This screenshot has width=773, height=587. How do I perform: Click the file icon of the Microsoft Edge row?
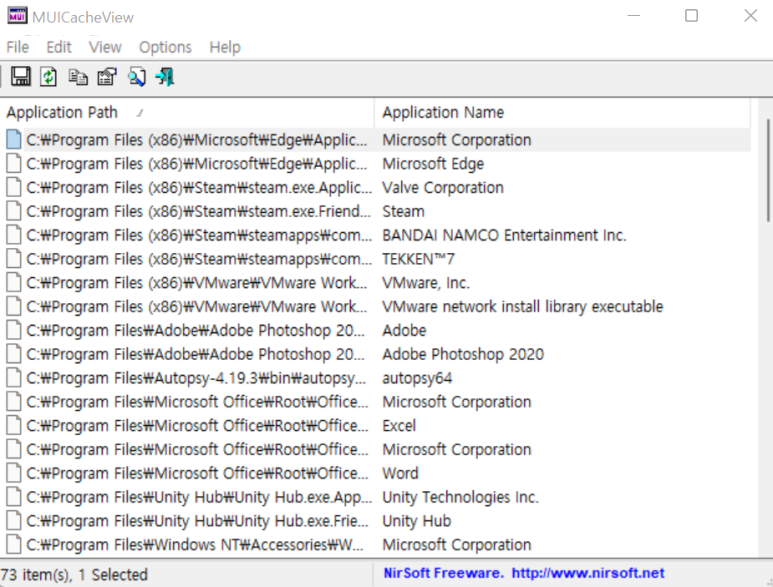14,163
